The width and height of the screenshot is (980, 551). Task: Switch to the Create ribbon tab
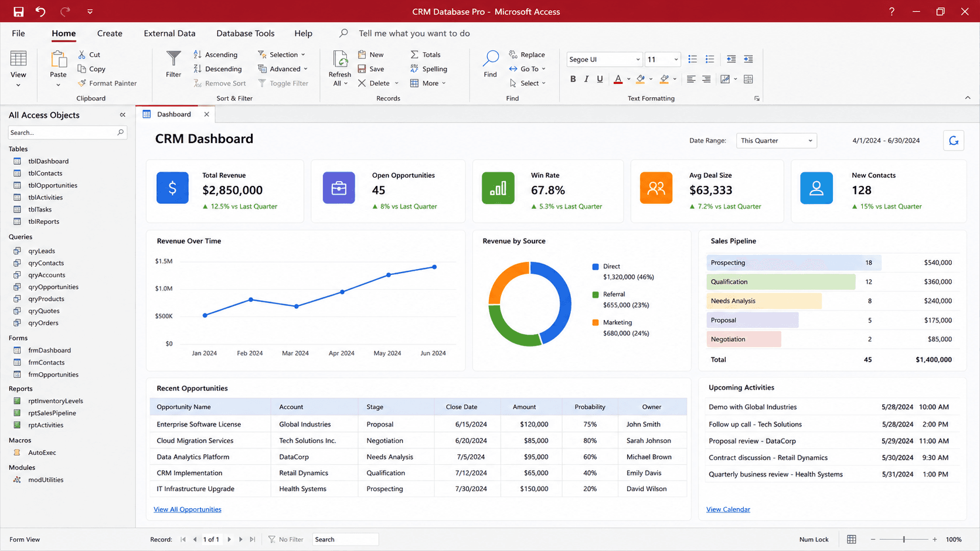[x=110, y=33]
